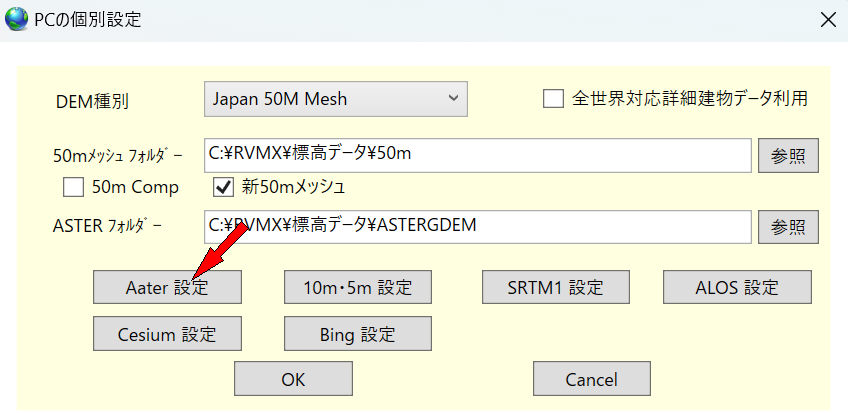The image size is (848, 413).
Task: Uncheck the 新50mメッシュ checkbox
Action: (223, 186)
